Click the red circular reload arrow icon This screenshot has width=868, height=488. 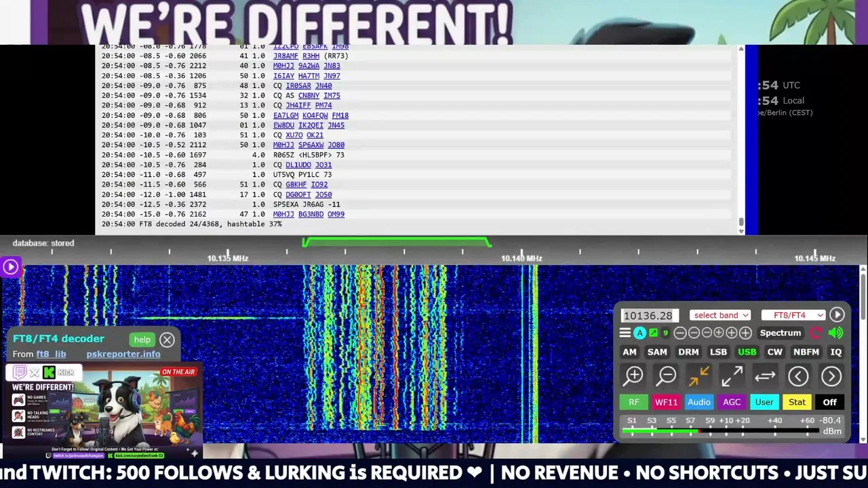(816, 333)
